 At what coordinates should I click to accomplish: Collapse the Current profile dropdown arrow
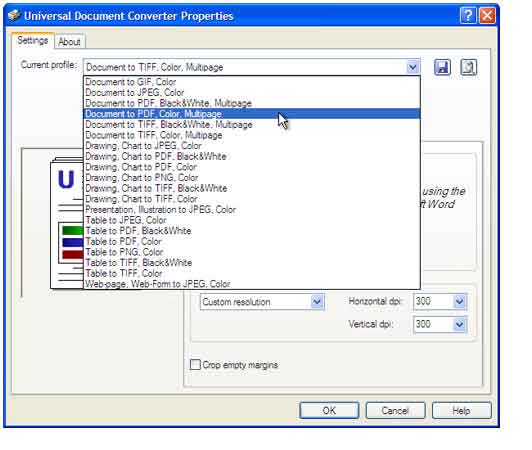pos(413,67)
